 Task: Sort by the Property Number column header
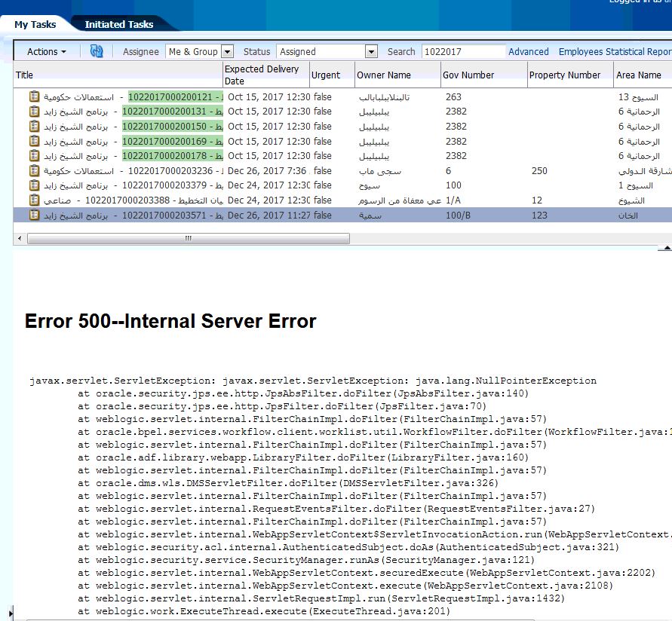click(570, 75)
